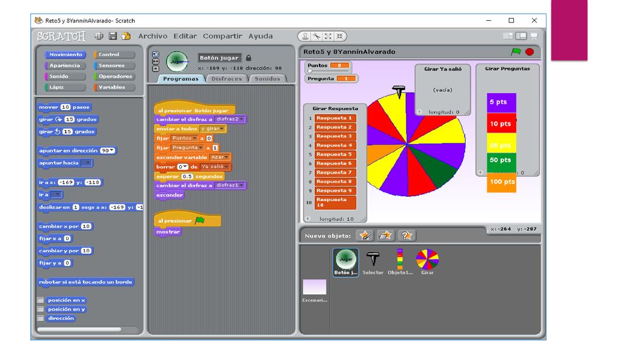This screenshot has height=362, width=644.
Task: Enable the posición en x checkbox
Action: click(40, 300)
